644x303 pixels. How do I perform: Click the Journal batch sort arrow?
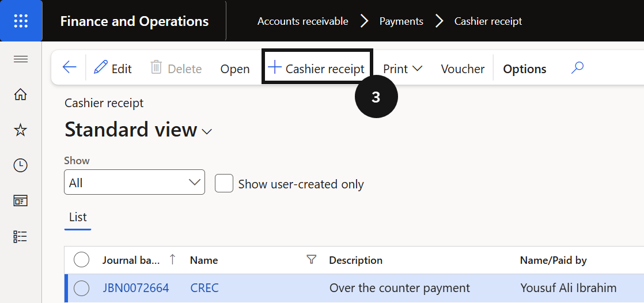point(172,259)
